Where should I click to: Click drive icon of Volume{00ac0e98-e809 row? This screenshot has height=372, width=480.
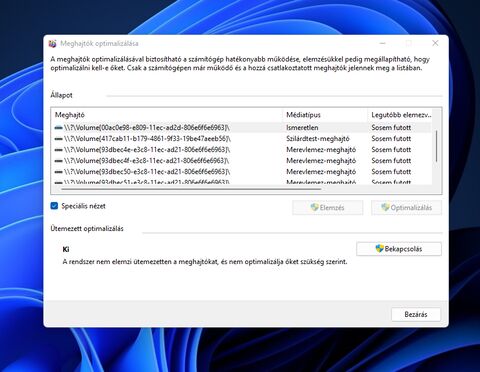[x=59, y=128]
